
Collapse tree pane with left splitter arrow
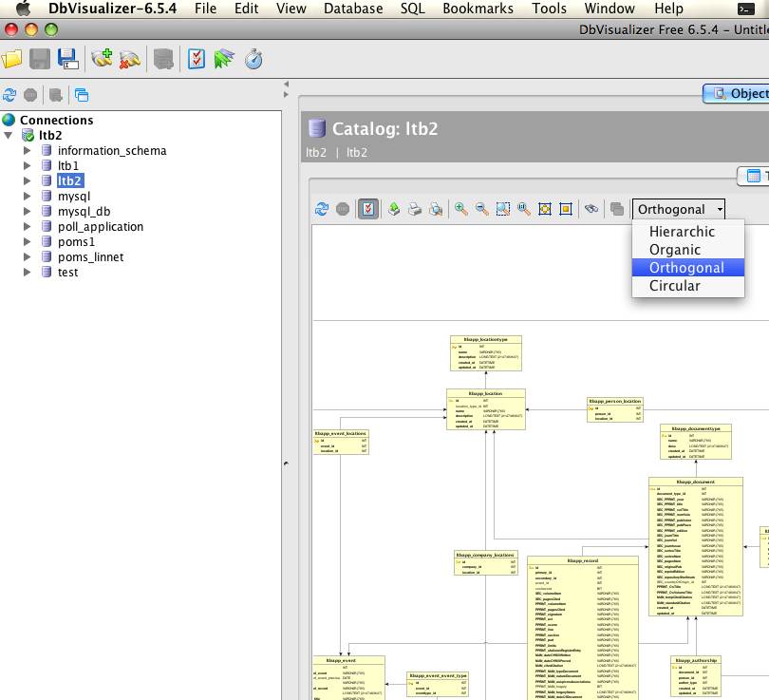(x=286, y=84)
